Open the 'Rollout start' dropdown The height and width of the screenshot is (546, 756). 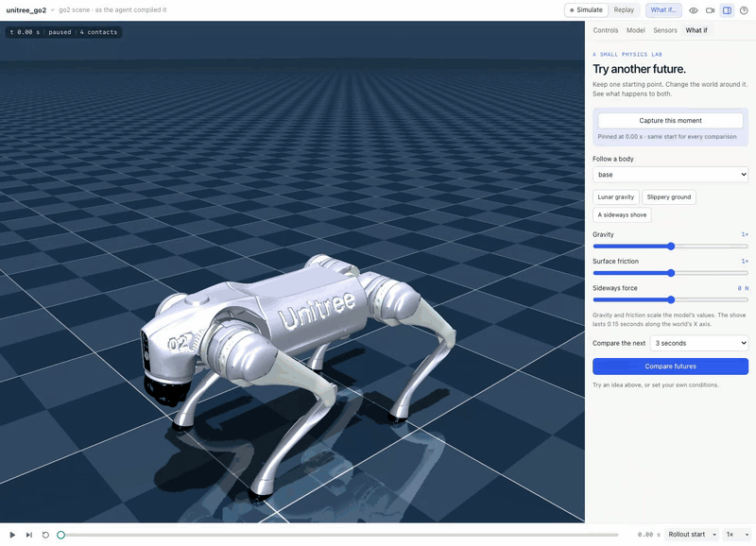692,535
